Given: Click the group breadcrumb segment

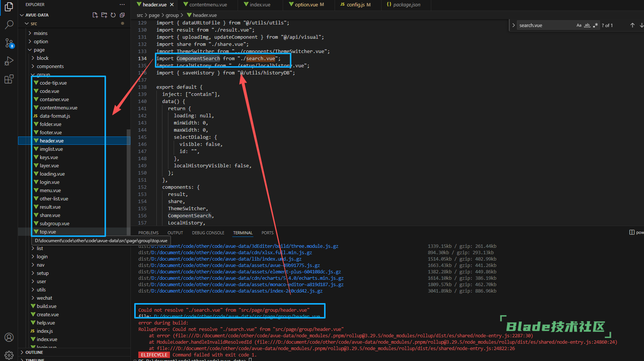Looking at the screenshot, I should (x=172, y=15).
